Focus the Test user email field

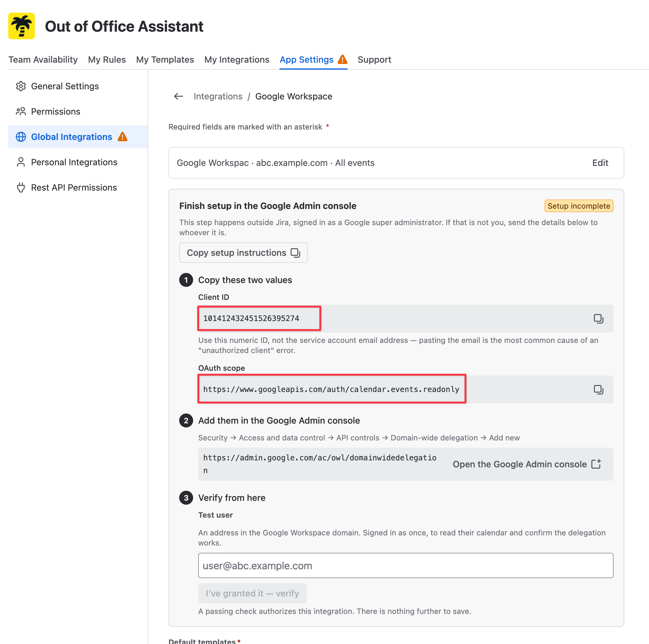pos(406,565)
